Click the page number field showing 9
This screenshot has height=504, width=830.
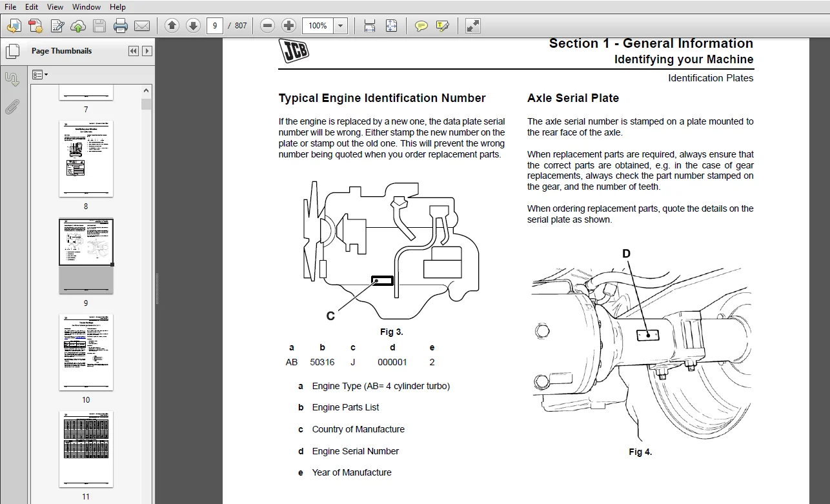point(215,26)
